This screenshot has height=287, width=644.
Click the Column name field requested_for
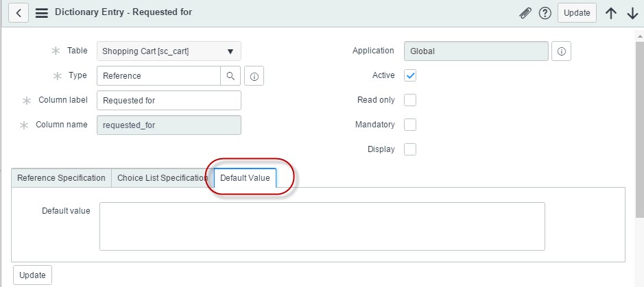click(x=169, y=125)
